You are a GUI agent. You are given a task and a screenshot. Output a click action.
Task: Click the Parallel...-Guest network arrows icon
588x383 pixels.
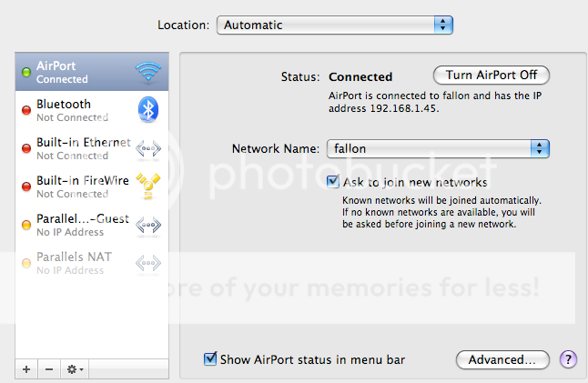[148, 225]
